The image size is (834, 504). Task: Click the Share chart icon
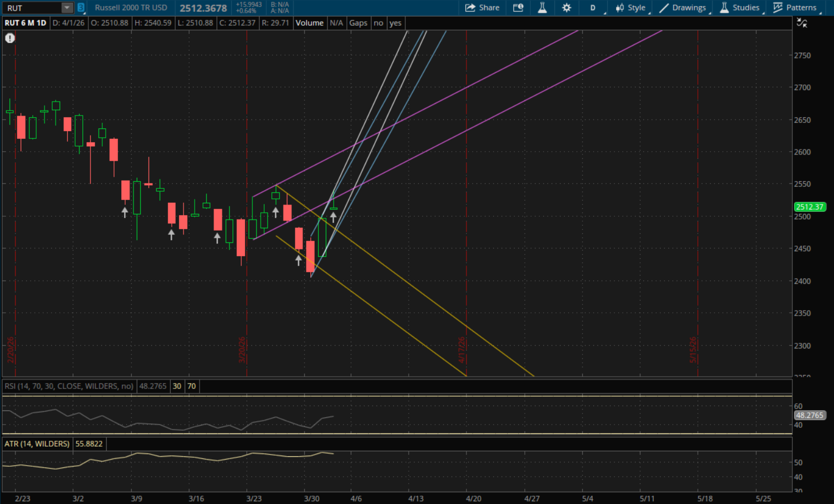[x=482, y=8]
